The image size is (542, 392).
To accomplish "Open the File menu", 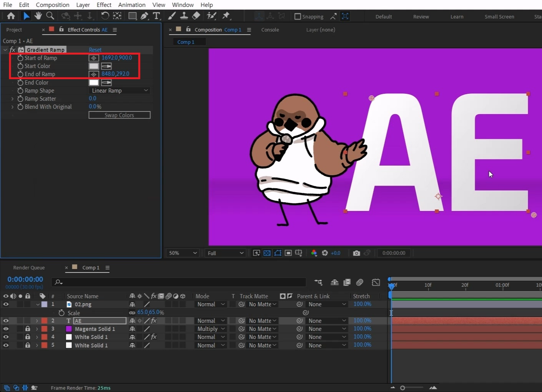I will click(x=8, y=5).
